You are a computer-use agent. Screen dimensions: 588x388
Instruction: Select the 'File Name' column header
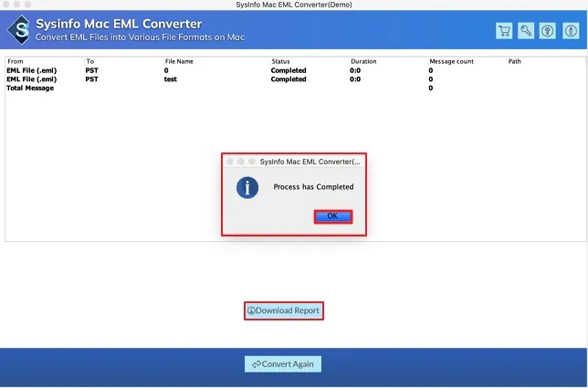coord(179,61)
